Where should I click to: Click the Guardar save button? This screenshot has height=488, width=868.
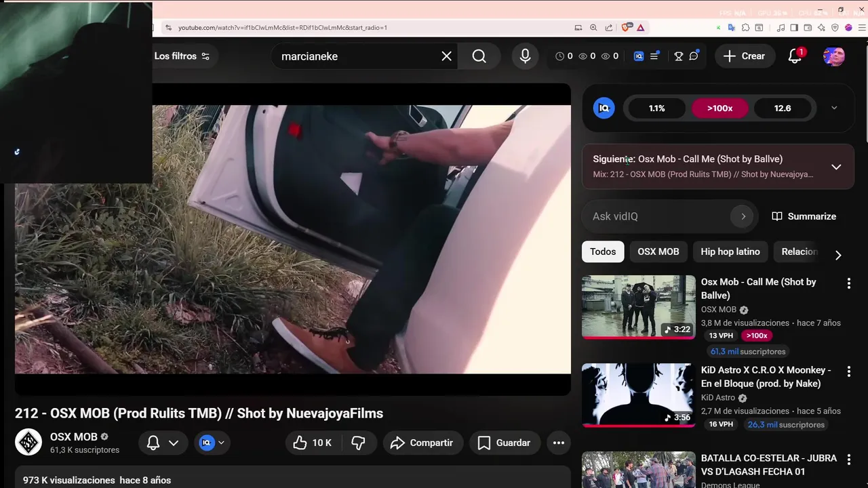coord(505,443)
